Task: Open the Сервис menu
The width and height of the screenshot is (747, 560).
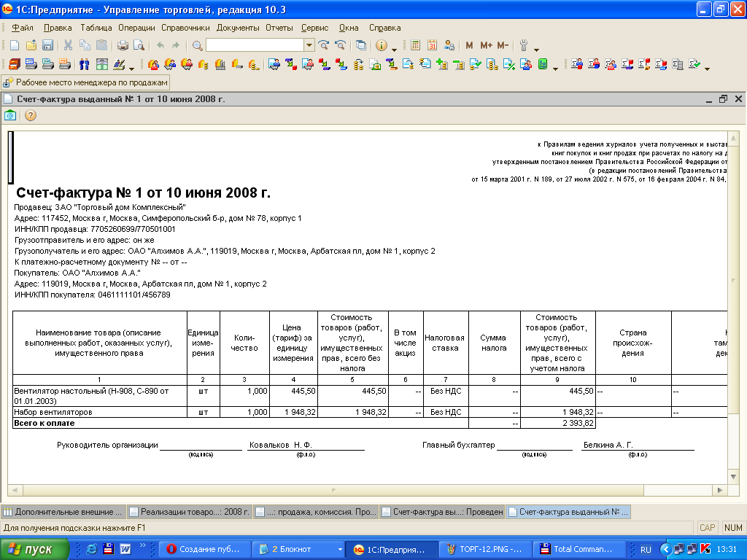Action: [x=314, y=28]
